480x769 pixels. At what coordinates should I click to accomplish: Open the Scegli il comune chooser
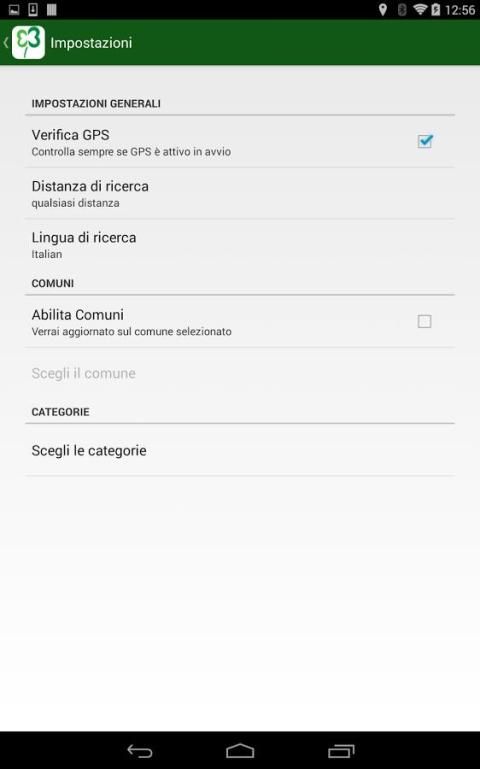240,373
